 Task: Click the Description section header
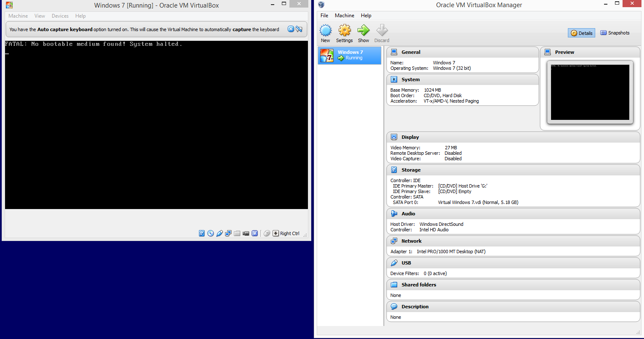point(513,307)
